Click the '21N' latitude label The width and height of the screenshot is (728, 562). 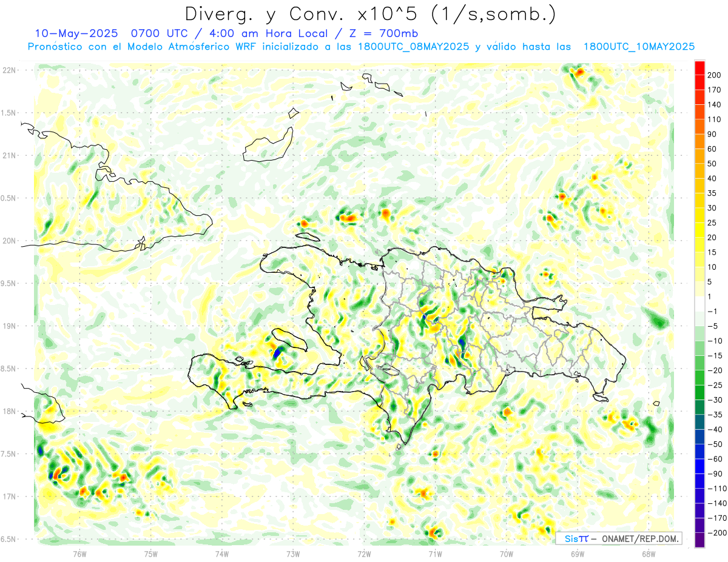(x=8, y=155)
